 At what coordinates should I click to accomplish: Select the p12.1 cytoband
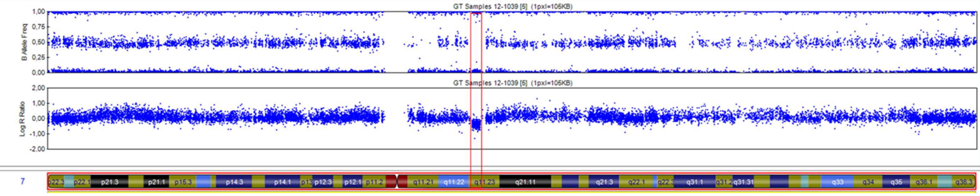tap(352, 182)
